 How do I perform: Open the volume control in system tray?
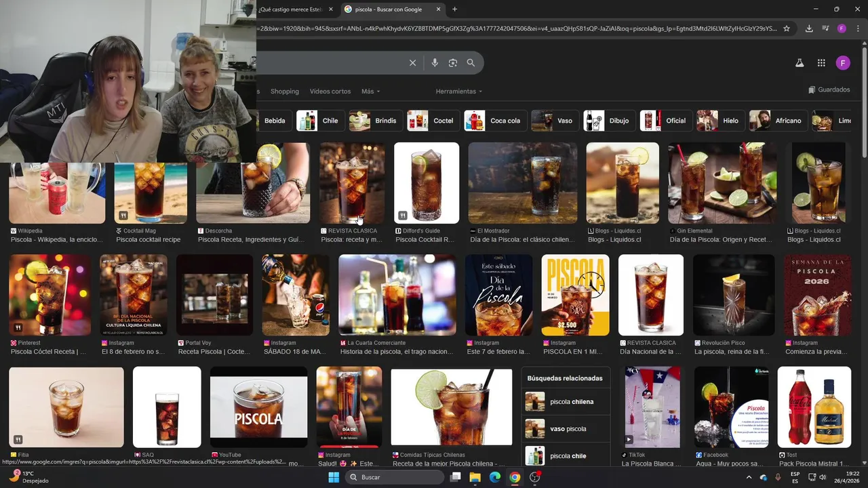(x=823, y=477)
